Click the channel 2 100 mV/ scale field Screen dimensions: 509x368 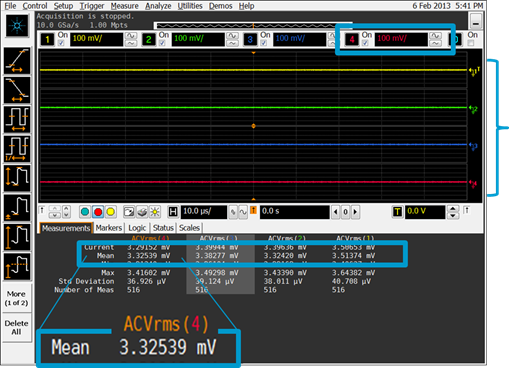(x=198, y=39)
